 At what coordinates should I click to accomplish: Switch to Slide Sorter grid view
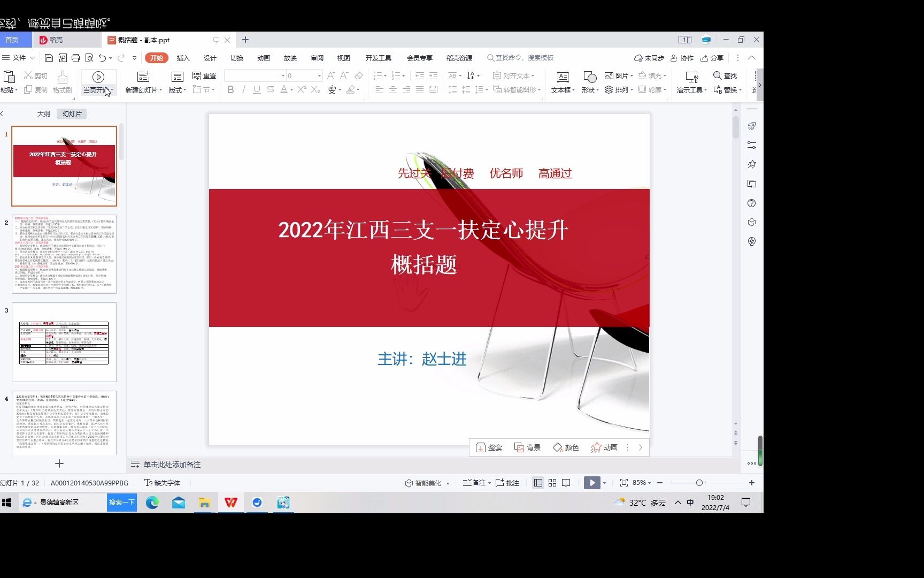552,483
